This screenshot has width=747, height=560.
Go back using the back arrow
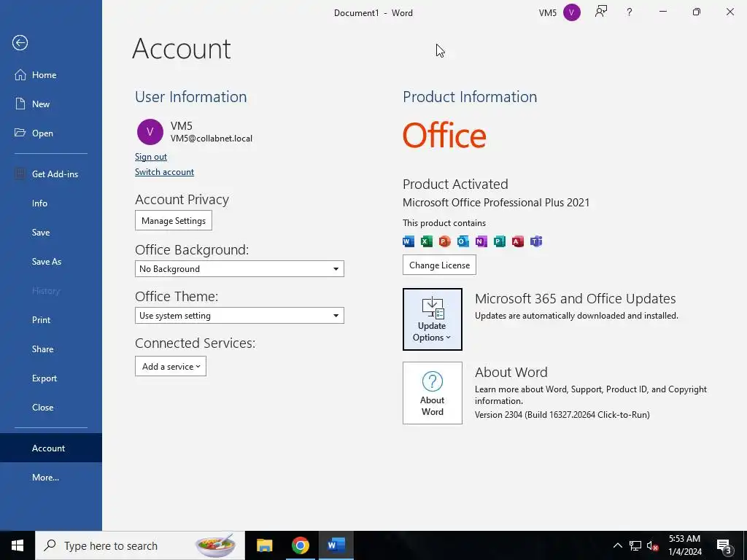click(x=20, y=43)
